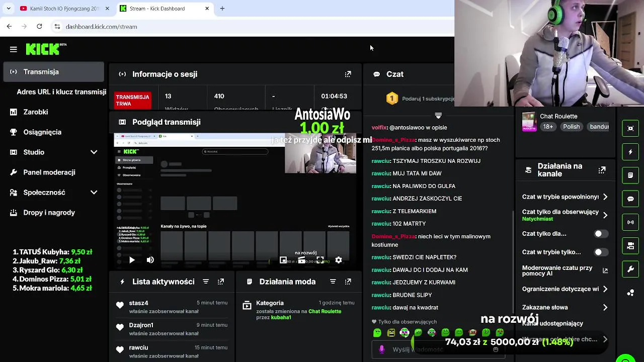This screenshot has width=644, height=362.
Task: Toggle stream preview widget in right rail
Action: pyautogui.click(x=630, y=128)
